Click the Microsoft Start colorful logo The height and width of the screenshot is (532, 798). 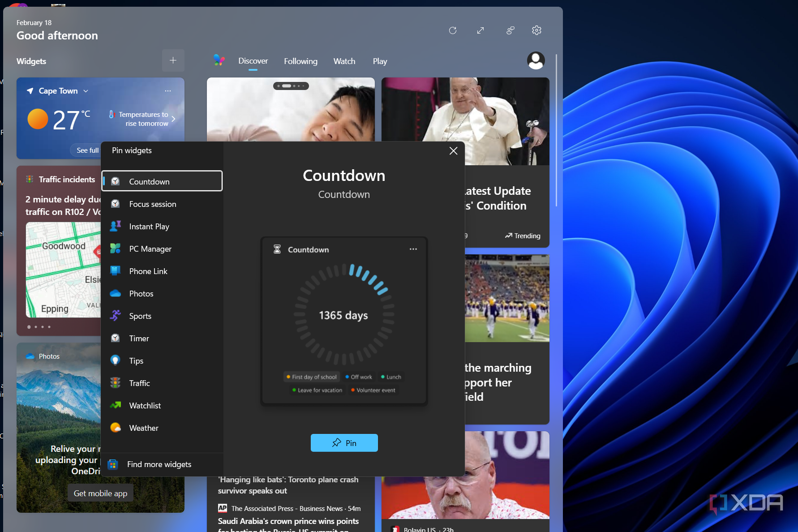pos(219,60)
